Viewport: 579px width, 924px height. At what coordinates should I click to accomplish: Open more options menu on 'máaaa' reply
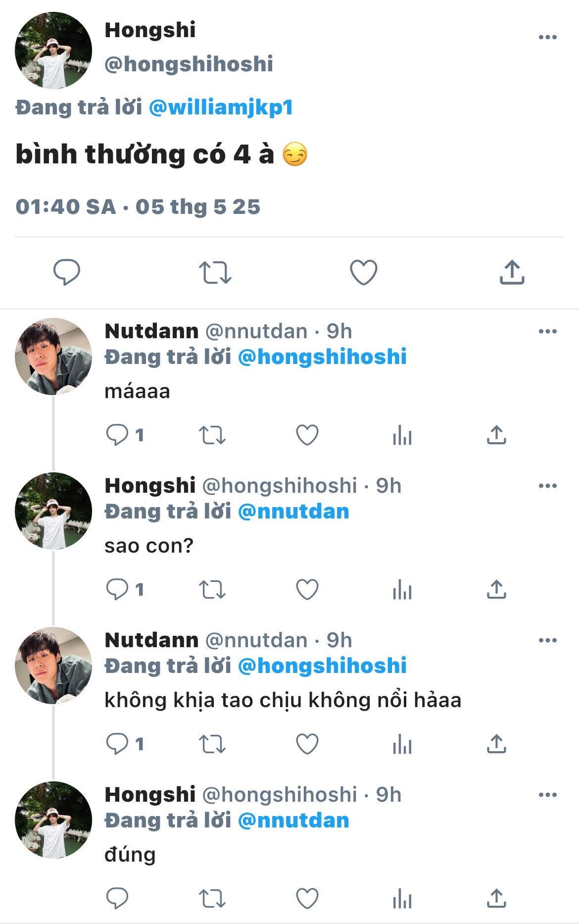pyautogui.click(x=548, y=331)
